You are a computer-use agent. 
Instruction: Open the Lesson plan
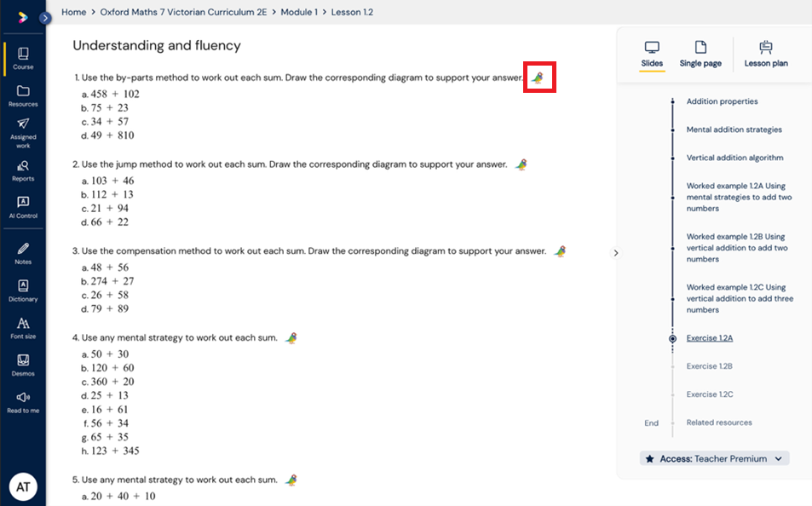[x=766, y=55]
